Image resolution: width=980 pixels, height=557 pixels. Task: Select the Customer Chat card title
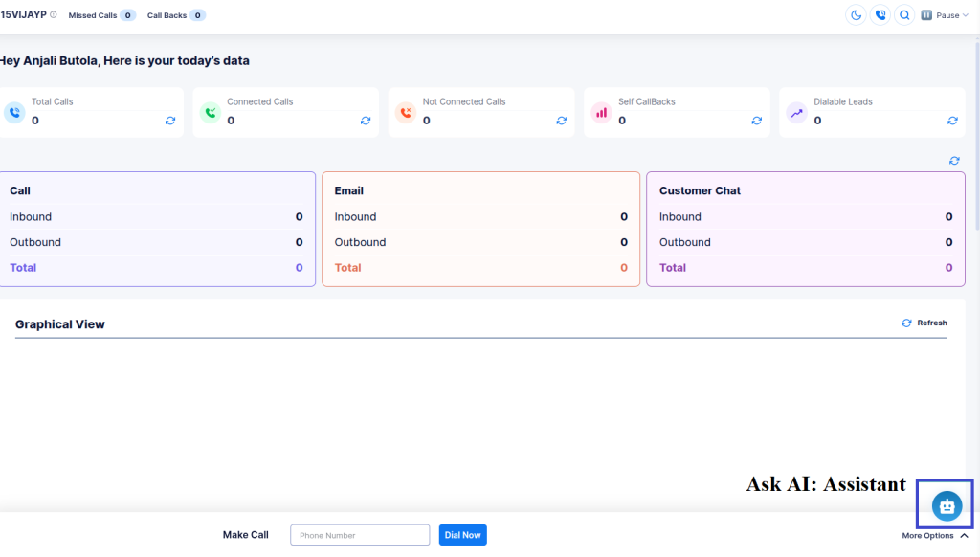700,190
